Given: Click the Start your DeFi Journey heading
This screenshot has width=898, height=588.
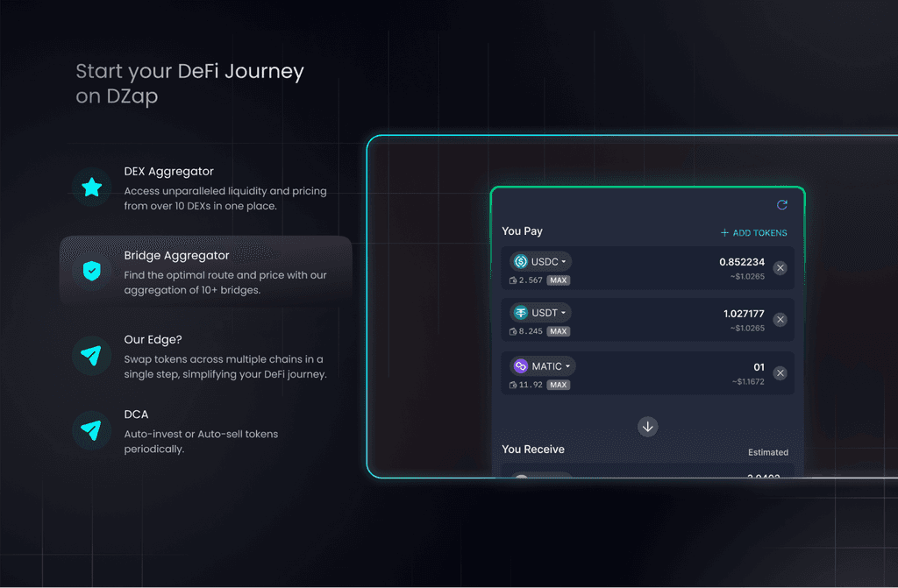Looking at the screenshot, I should (x=189, y=83).
